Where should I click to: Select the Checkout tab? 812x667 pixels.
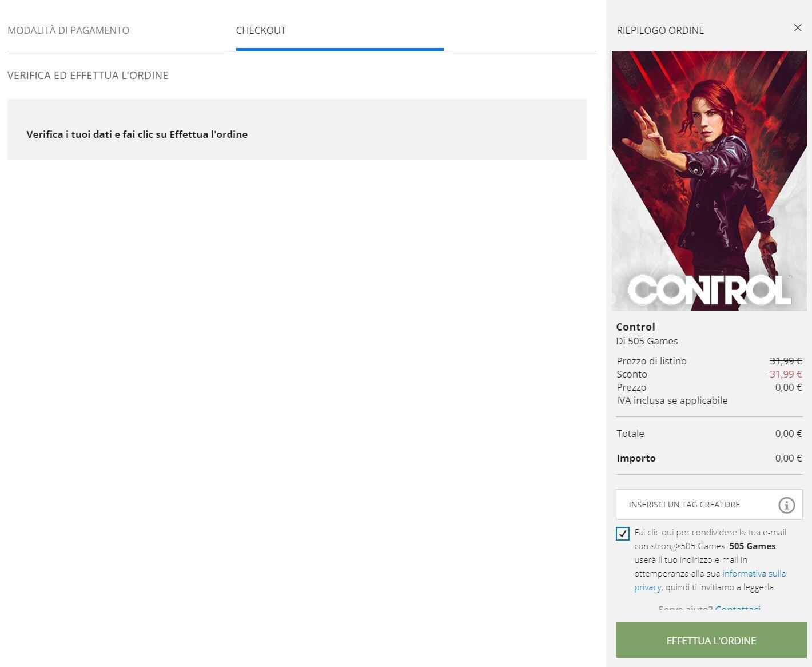tap(261, 30)
